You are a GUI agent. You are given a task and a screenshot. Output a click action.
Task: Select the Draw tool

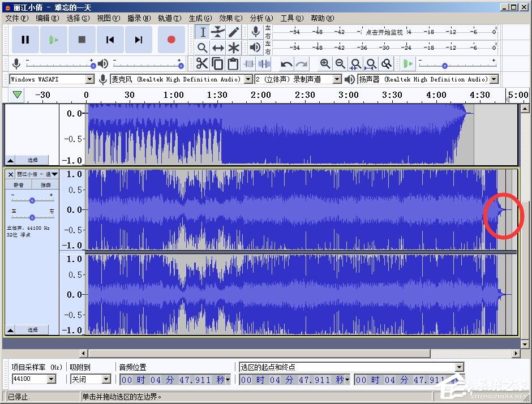[234, 32]
